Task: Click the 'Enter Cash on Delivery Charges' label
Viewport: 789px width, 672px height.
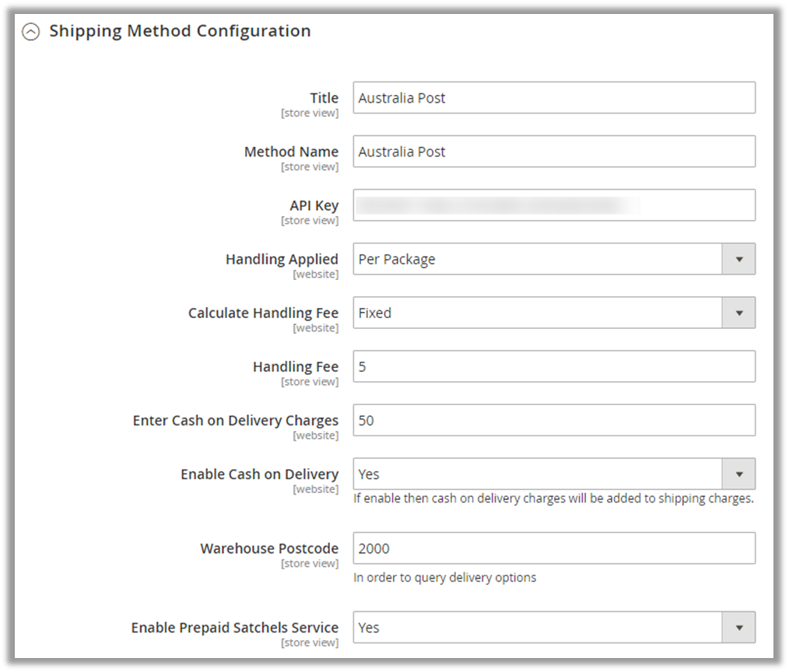Action: pyautogui.click(x=236, y=420)
